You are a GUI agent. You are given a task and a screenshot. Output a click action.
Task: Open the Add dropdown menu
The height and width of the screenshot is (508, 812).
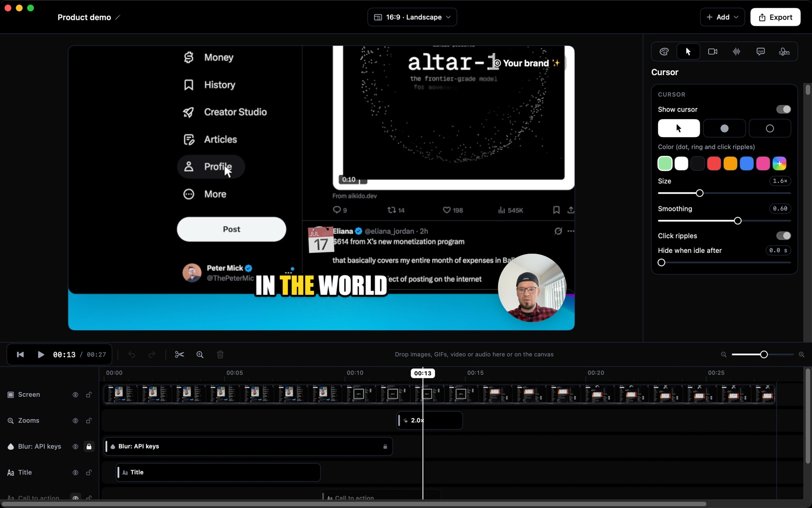tap(722, 17)
